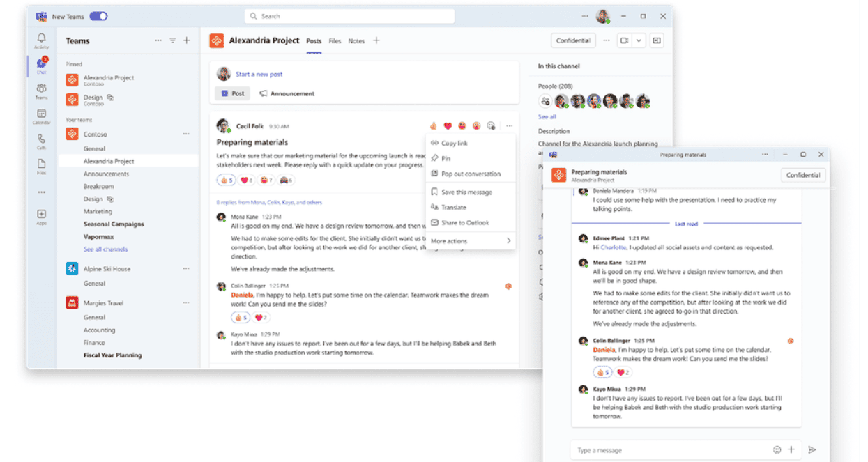Start a video meeting in the channel
868x462 pixels.
tap(624, 40)
